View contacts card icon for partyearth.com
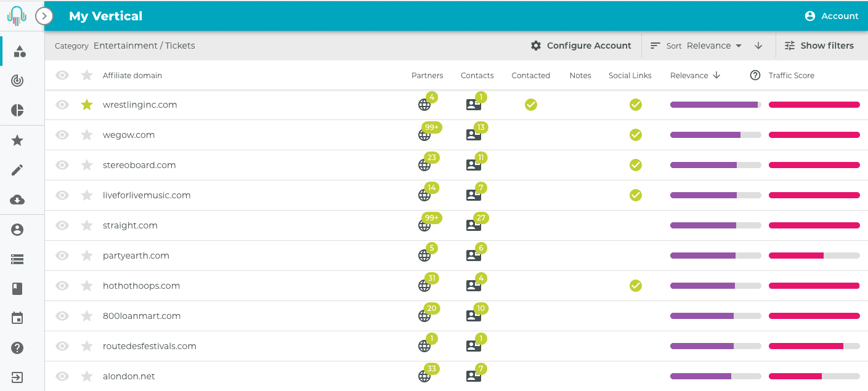This screenshot has width=868, height=391. click(x=474, y=256)
